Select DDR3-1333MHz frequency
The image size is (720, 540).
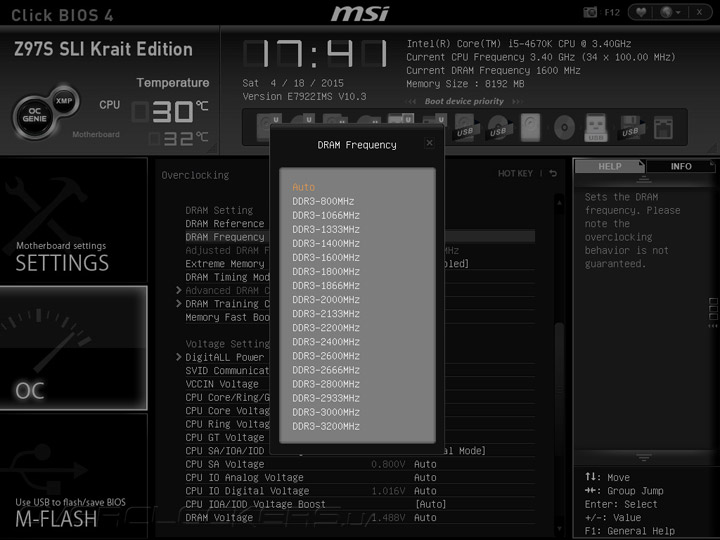[326, 229]
